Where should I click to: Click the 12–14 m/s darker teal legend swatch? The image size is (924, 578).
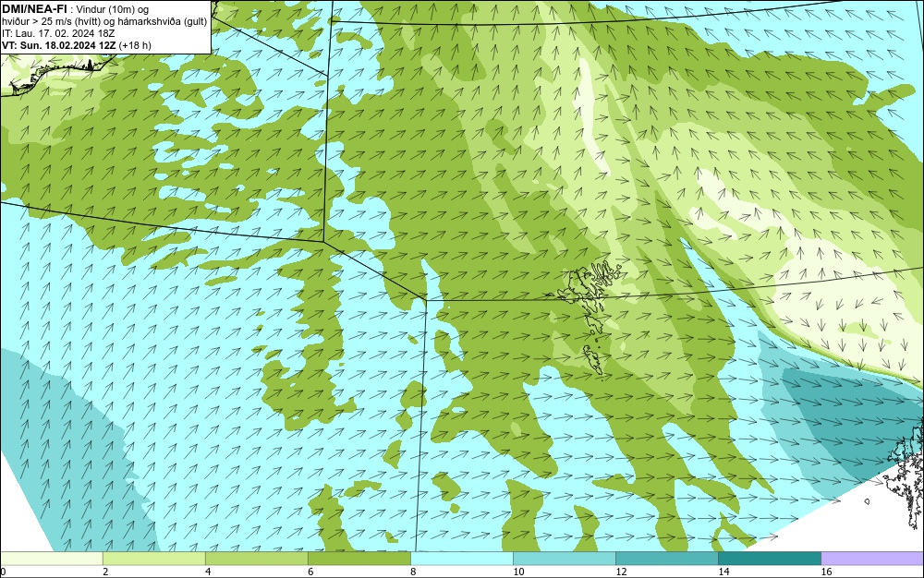(x=666, y=558)
